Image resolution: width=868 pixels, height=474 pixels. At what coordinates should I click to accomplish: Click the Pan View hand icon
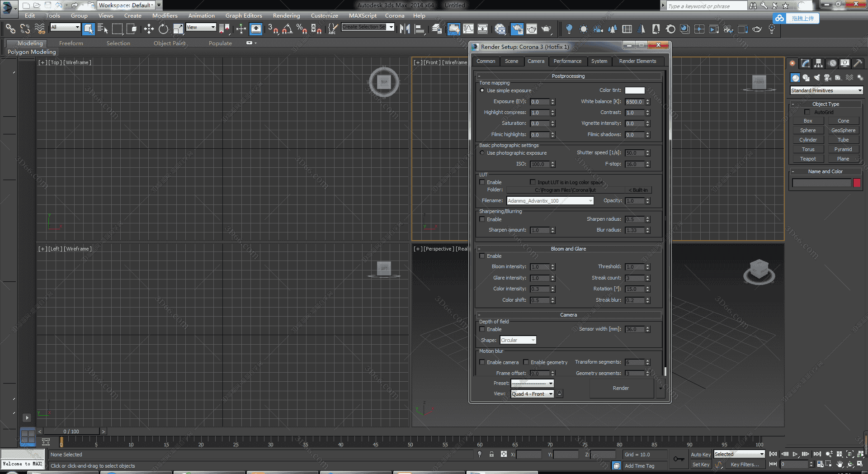(840, 464)
